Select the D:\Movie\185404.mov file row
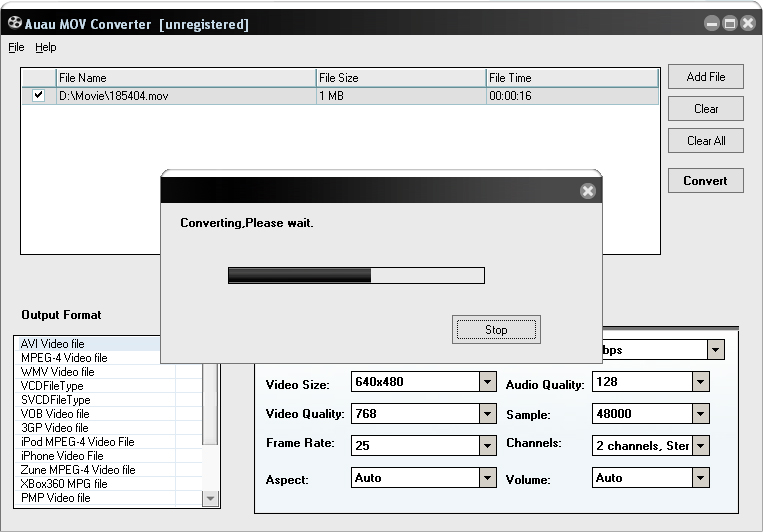Image resolution: width=763 pixels, height=532 pixels. click(x=340, y=96)
